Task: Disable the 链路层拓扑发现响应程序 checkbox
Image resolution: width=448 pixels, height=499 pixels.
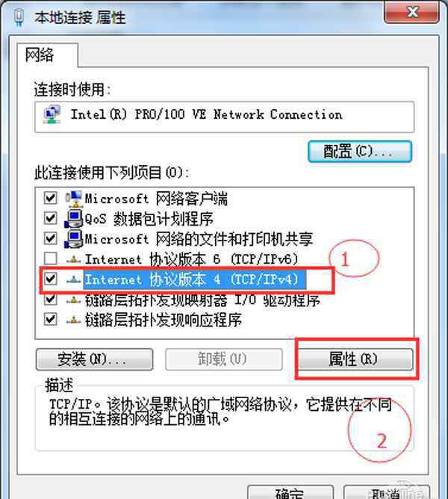Action: 51,319
